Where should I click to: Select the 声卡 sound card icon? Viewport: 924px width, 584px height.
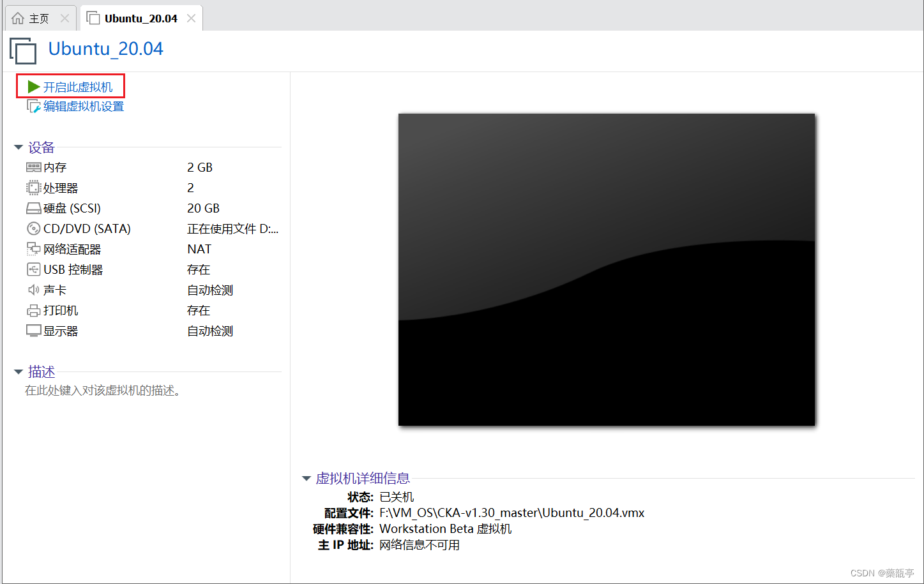33,289
